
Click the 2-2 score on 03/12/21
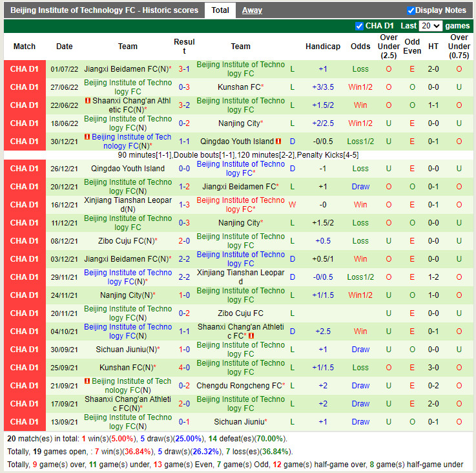click(x=184, y=259)
